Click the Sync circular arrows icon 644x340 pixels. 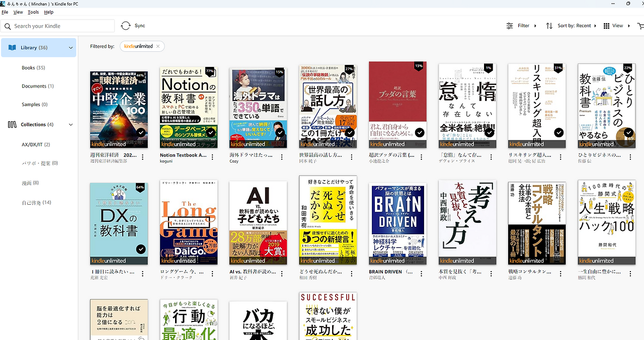[x=126, y=26]
